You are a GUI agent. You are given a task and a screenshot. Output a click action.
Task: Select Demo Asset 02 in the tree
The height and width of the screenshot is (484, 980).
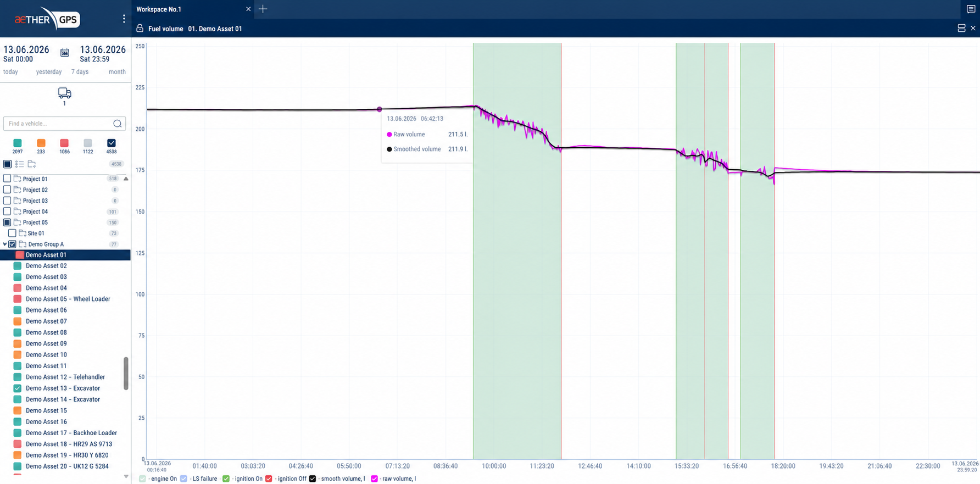click(46, 266)
